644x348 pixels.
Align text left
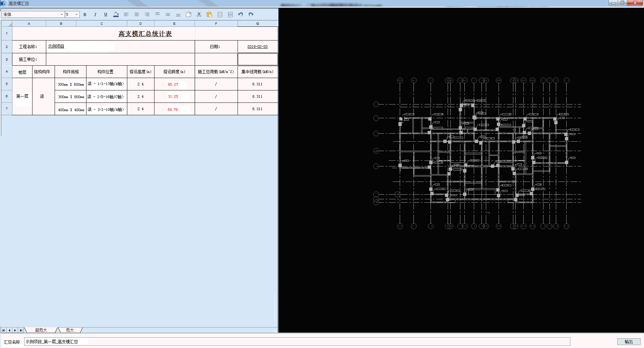pos(126,14)
